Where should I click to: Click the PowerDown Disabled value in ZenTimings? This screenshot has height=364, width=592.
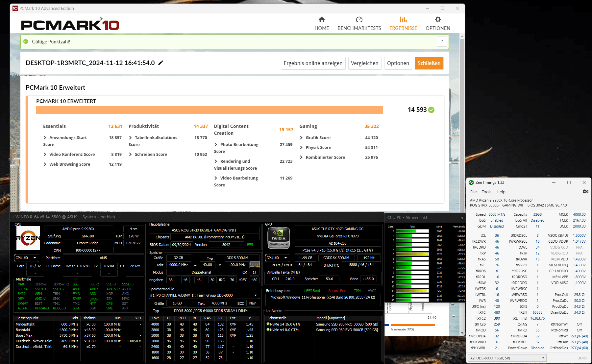coord(537,348)
